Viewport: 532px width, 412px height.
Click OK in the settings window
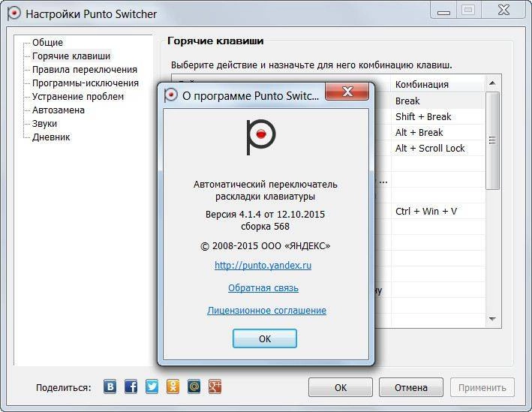[341, 387]
